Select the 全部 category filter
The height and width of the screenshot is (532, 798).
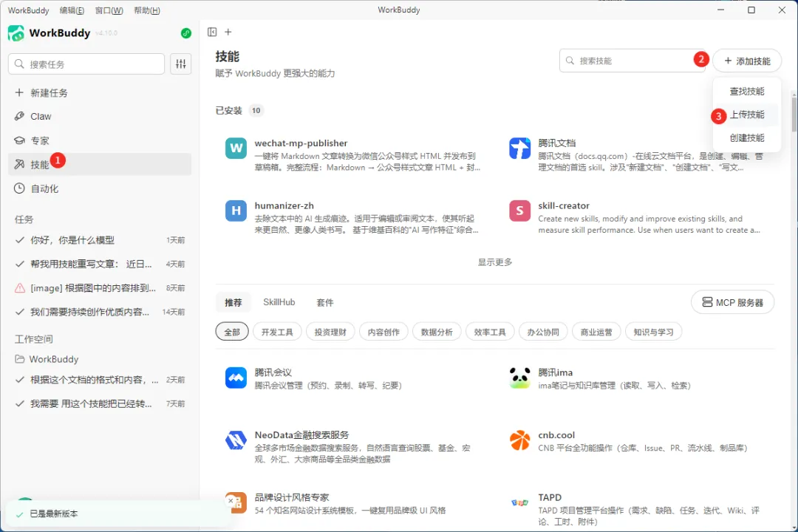[232, 332]
